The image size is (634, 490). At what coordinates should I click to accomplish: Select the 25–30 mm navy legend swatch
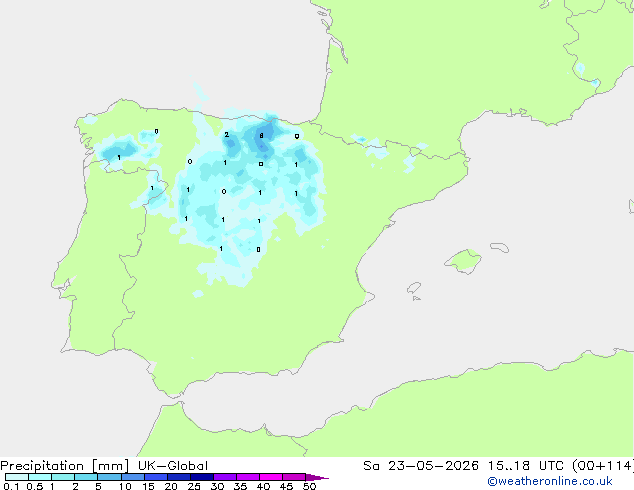coord(201,477)
